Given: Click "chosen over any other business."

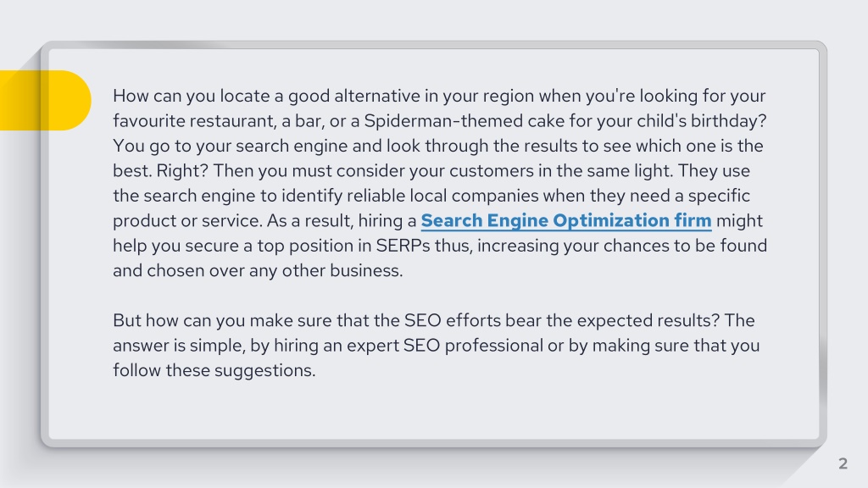Looking at the screenshot, I should click(275, 270).
